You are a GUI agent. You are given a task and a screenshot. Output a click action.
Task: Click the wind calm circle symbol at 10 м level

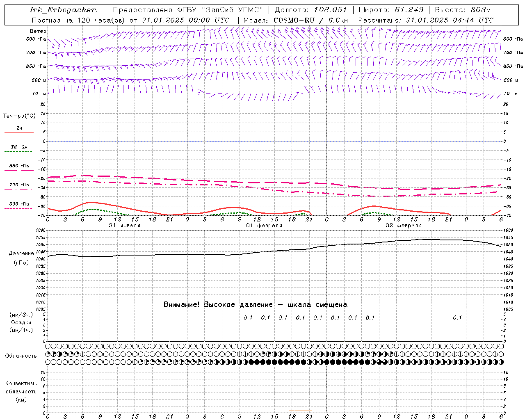[x=199, y=94]
